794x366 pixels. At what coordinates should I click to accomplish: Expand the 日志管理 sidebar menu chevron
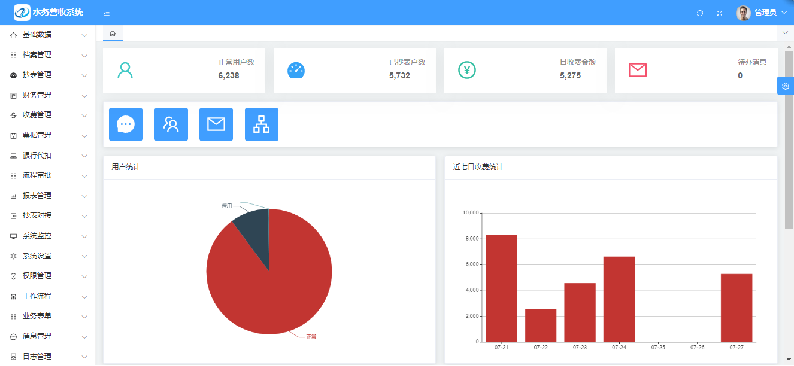tap(84, 356)
